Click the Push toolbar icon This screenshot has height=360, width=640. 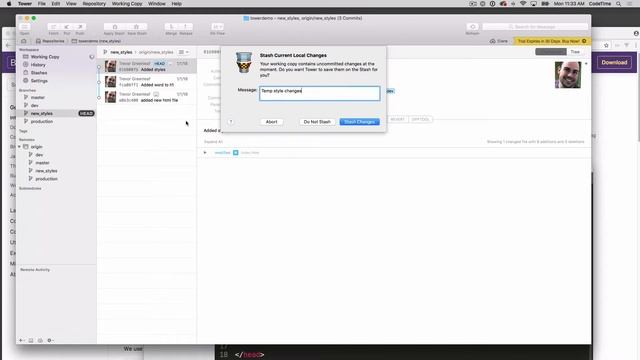(80, 27)
